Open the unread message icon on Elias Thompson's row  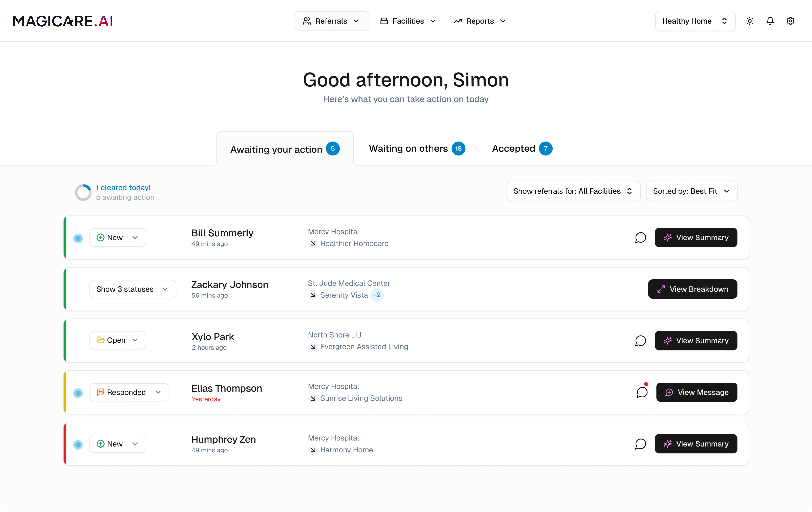(x=642, y=392)
